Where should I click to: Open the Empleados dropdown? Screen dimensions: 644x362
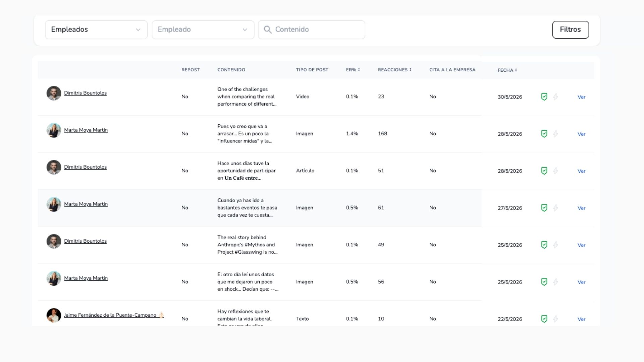96,29
